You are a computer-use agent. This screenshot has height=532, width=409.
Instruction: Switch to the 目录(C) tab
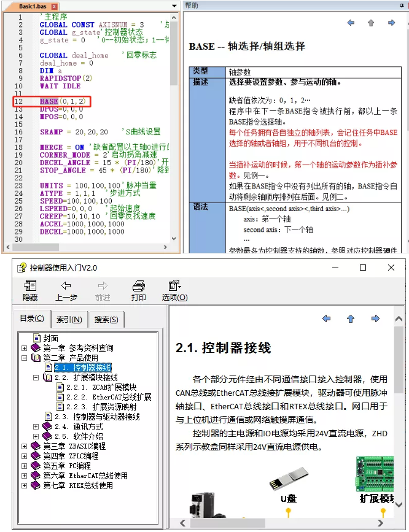(x=32, y=318)
